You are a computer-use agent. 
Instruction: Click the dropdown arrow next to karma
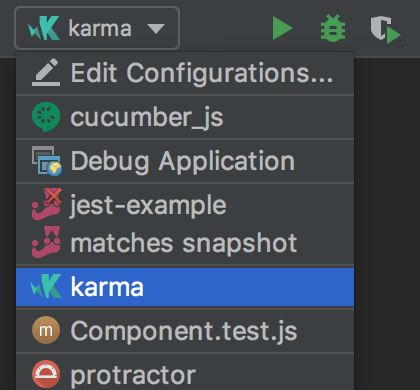[156, 29]
